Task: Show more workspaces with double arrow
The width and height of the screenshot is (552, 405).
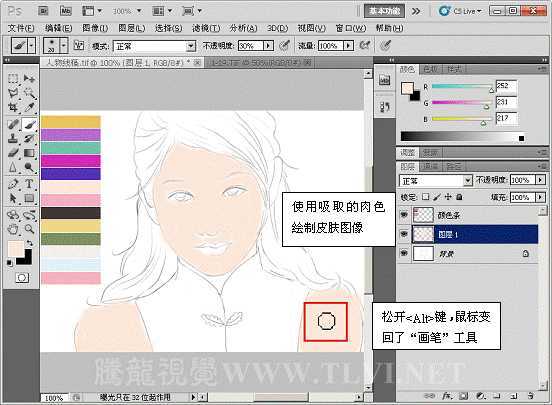Action: pos(416,11)
